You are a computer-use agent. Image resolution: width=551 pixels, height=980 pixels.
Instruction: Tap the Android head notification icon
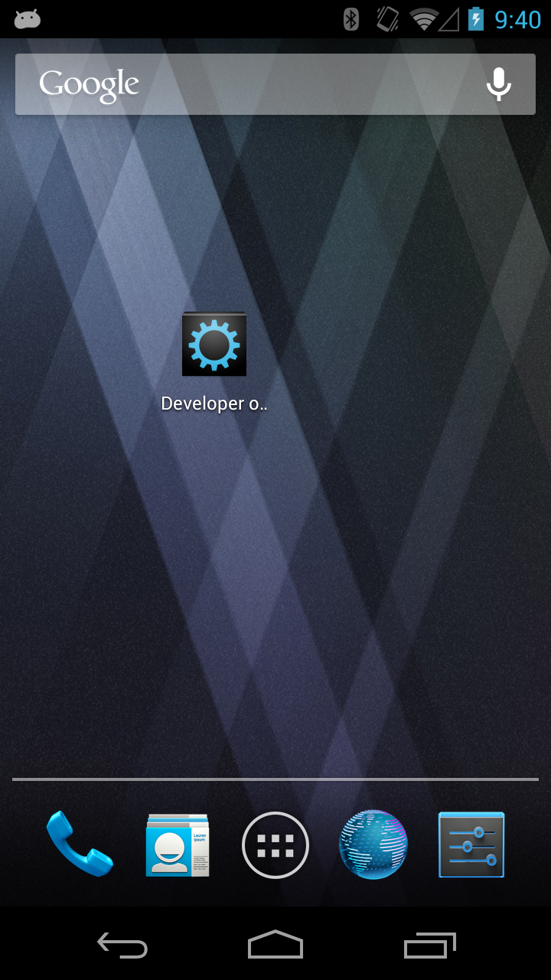coord(27,19)
